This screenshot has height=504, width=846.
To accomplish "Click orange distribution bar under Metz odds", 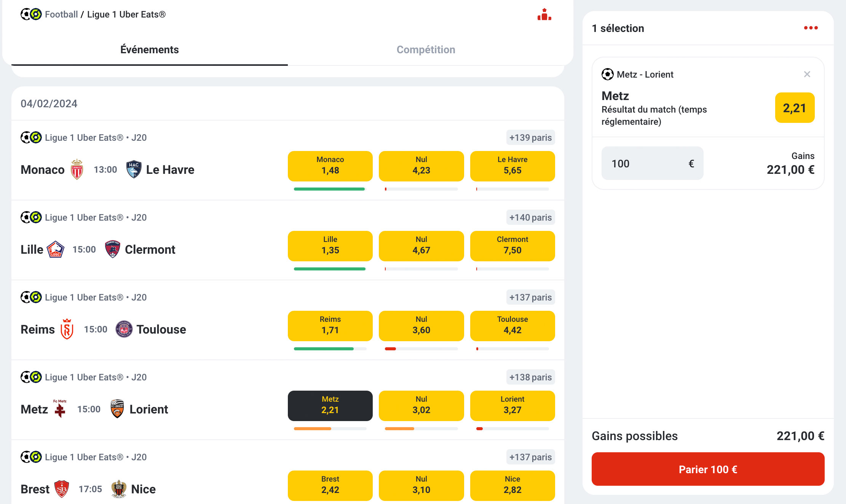I will click(313, 429).
